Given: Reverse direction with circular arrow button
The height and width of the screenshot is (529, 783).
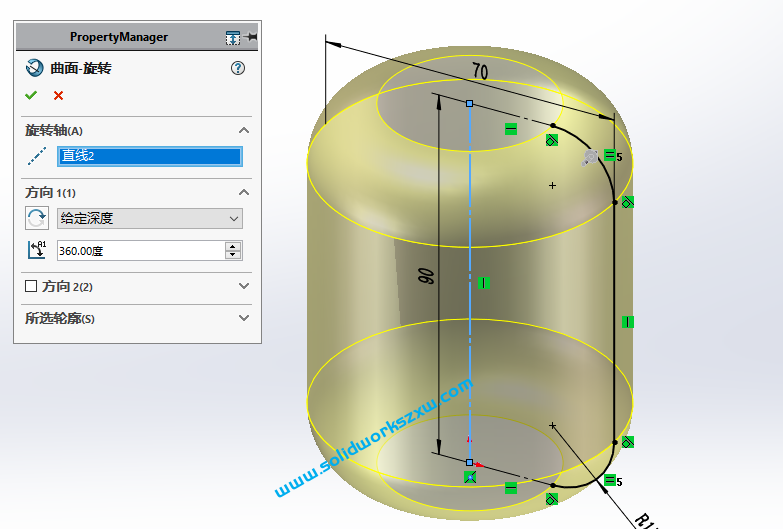Looking at the screenshot, I should (37, 218).
